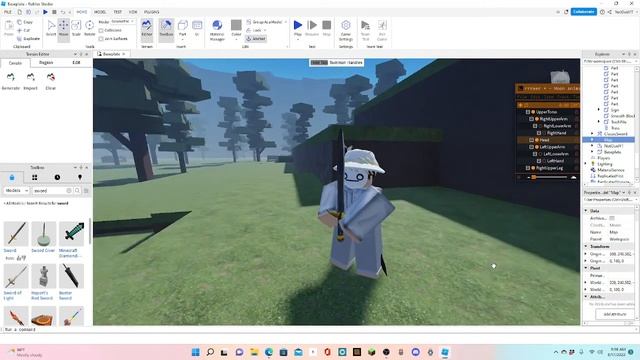Screen dimensions: 640x360
Task: Collapse the Data section in Properties
Action: click(x=586, y=211)
